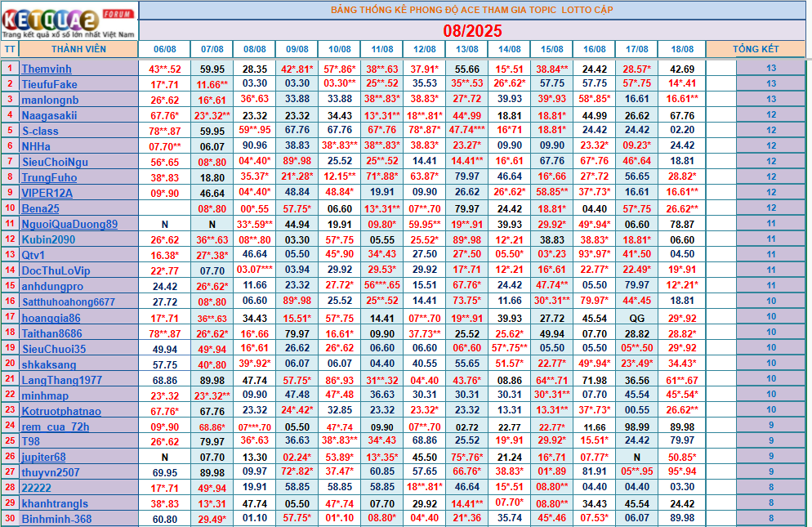The image size is (812, 527).
Task: Click the 08/08 date column header
Action: [255, 49]
